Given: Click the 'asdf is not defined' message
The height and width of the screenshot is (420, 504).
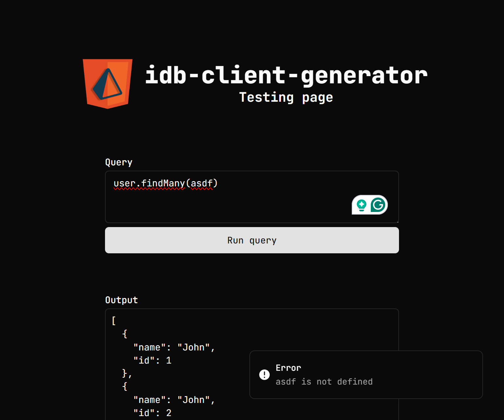Looking at the screenshot, I should [x=324, y=382].
